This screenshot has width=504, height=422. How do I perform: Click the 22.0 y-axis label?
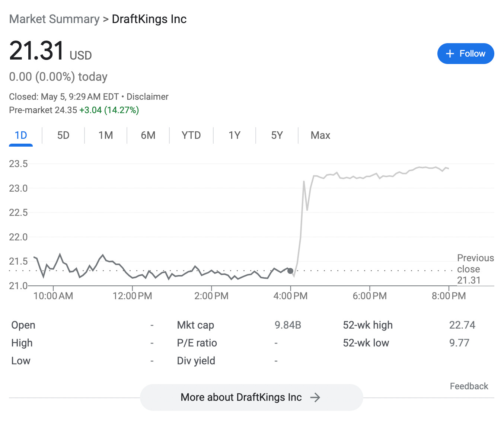[18, 237]
